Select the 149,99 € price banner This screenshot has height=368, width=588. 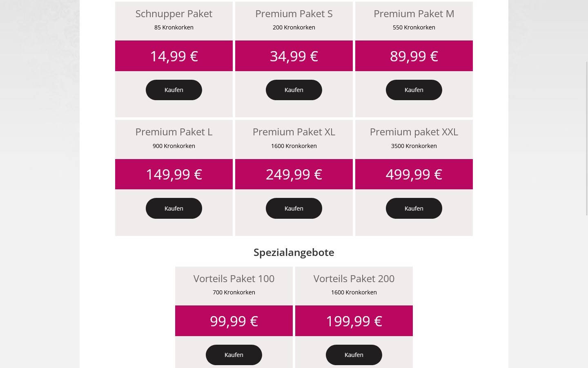[x=174, y=174]
